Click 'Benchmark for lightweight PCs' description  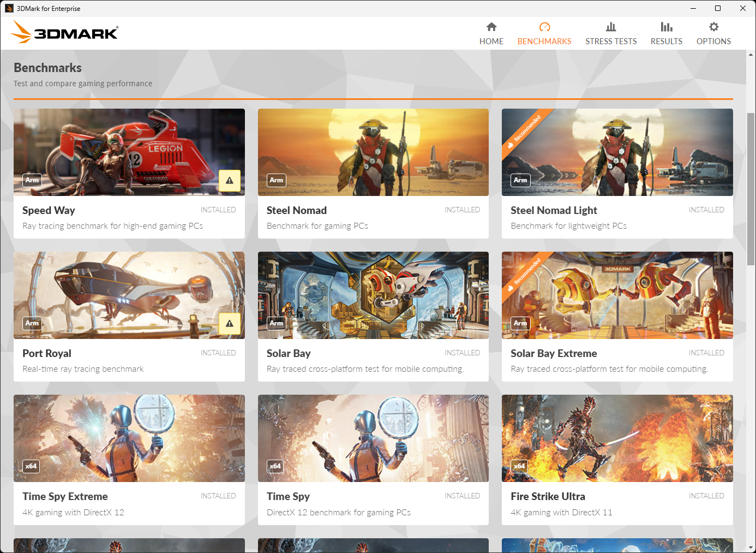tap(568, 226)
